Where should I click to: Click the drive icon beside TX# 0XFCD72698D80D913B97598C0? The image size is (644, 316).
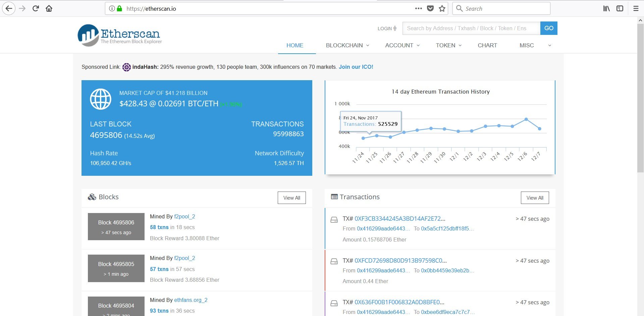(x=334, y=262)
